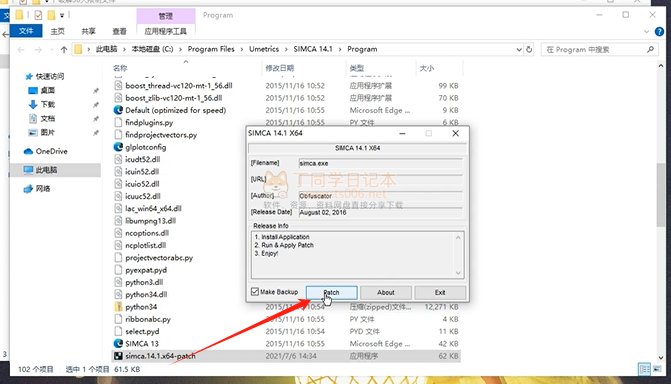This screenshot has width=671, height=384.
Task: Click the Edge icon beside glplotconfig
Action: (x=118, y=147)
